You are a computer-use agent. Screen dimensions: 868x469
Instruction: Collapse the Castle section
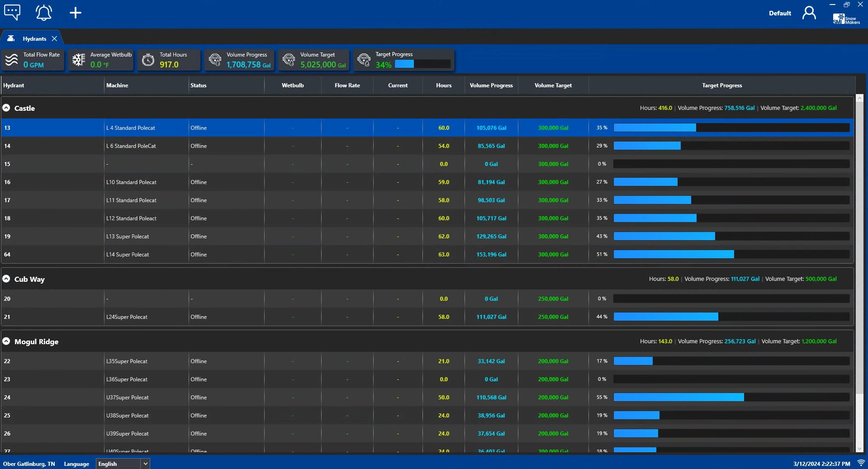[x=6, y=108]
